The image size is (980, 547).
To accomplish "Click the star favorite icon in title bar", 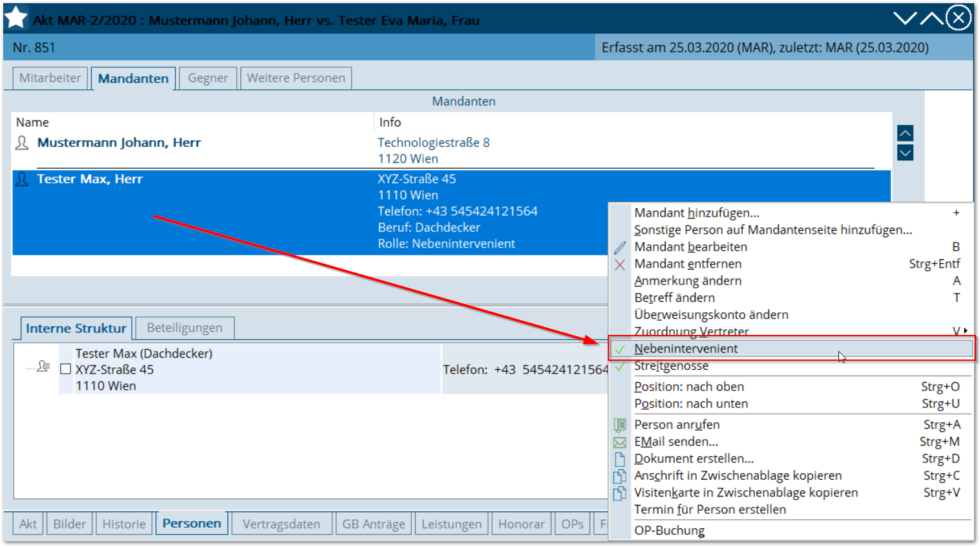I will tap(16, 17).
